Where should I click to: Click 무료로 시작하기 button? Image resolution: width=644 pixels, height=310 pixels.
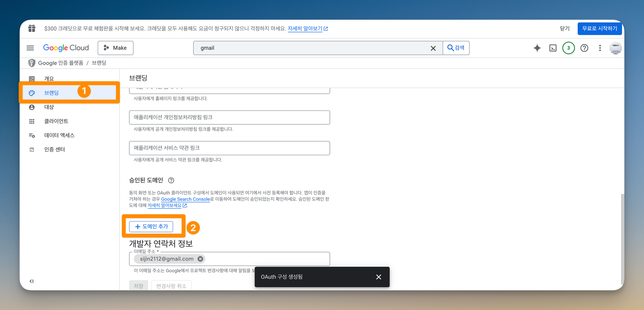[x=600, y=29]
